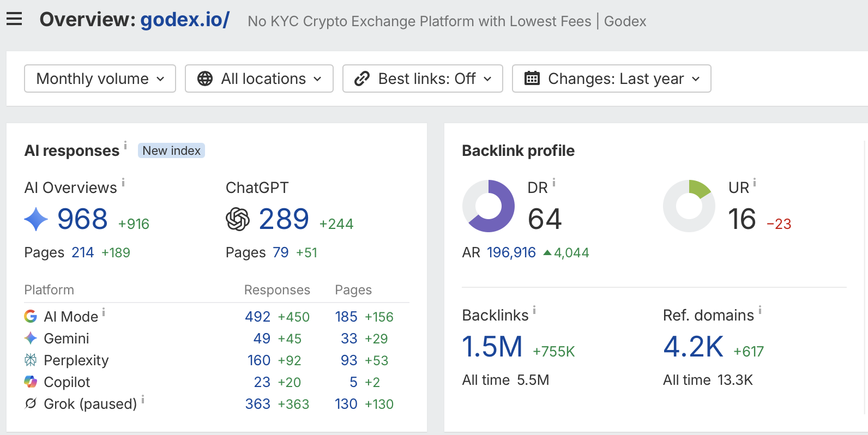Open Copilot responses value 23

[x=262, y=382]
